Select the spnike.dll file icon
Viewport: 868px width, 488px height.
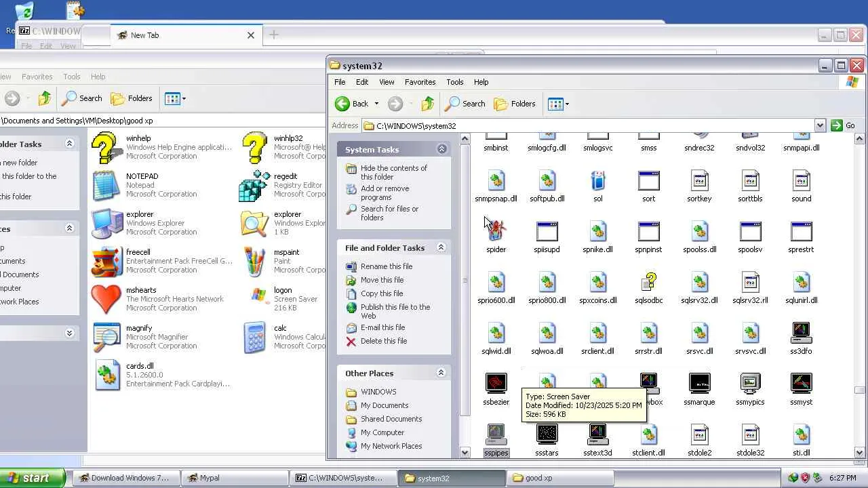click(x=597, y=232)
